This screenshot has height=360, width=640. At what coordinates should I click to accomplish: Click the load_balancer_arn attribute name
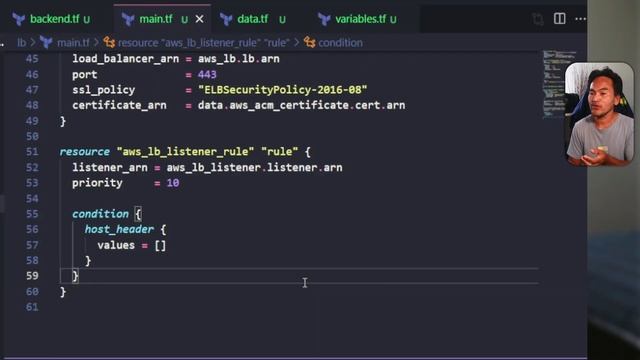pyautogui.click(x=126, y=59)
